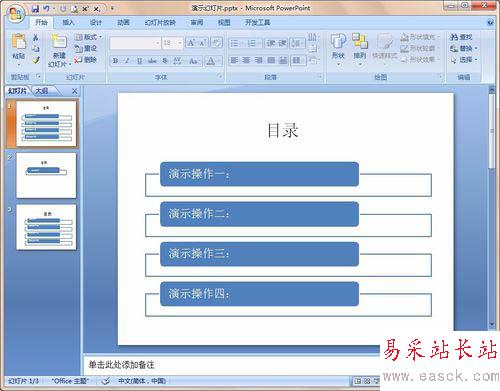Toggle text shadow formatting
500x391 pixels.
point(165,61)
